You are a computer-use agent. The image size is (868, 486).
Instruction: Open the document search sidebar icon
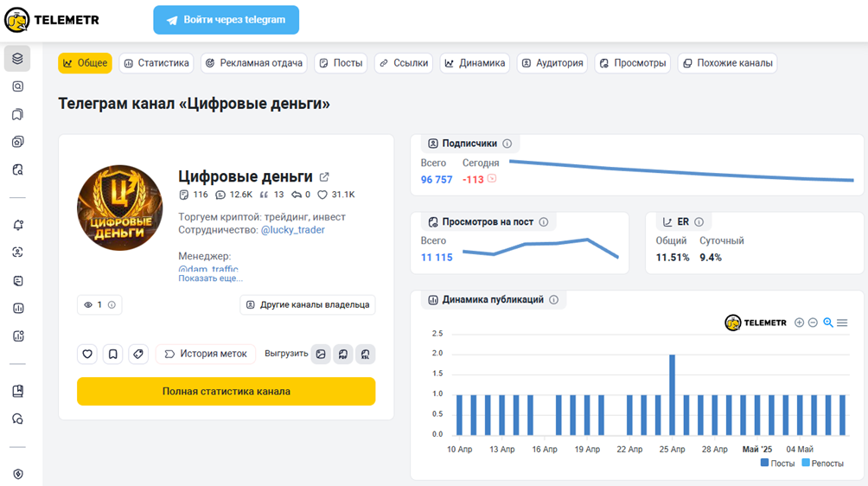pyautogui.click(x=17, y=169)
